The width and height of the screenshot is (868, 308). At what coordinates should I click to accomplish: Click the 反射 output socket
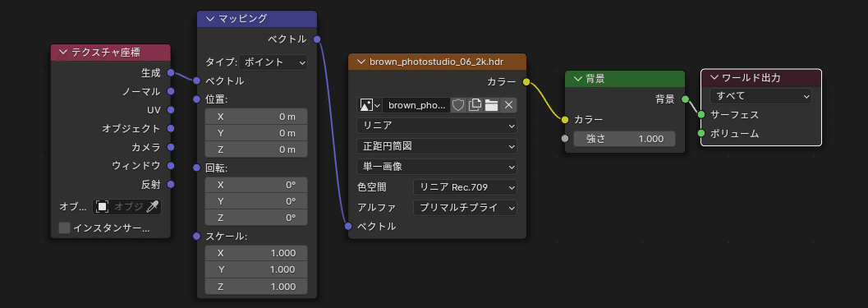(x=171, y=185)
